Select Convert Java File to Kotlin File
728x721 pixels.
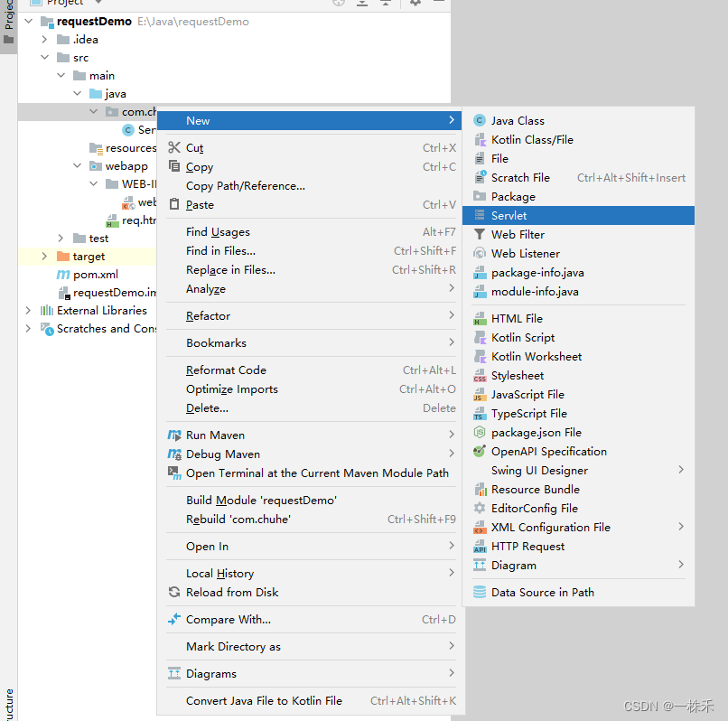311,701
